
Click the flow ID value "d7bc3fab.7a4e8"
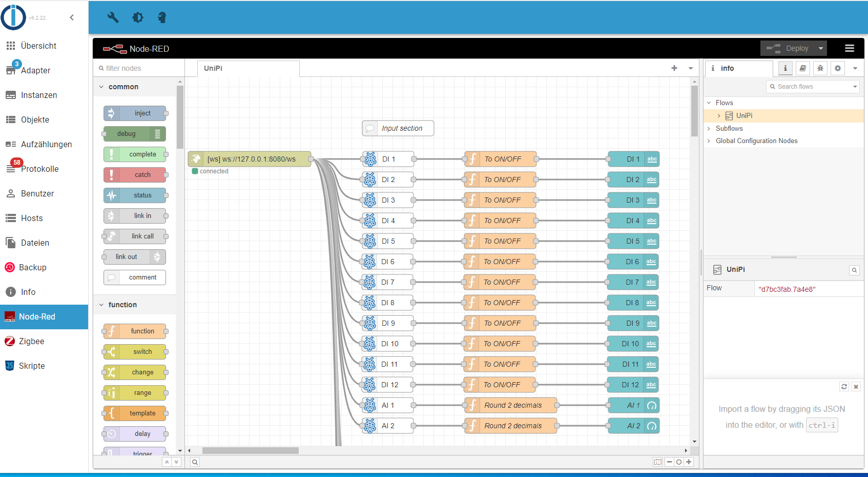(x=787, y=289)
